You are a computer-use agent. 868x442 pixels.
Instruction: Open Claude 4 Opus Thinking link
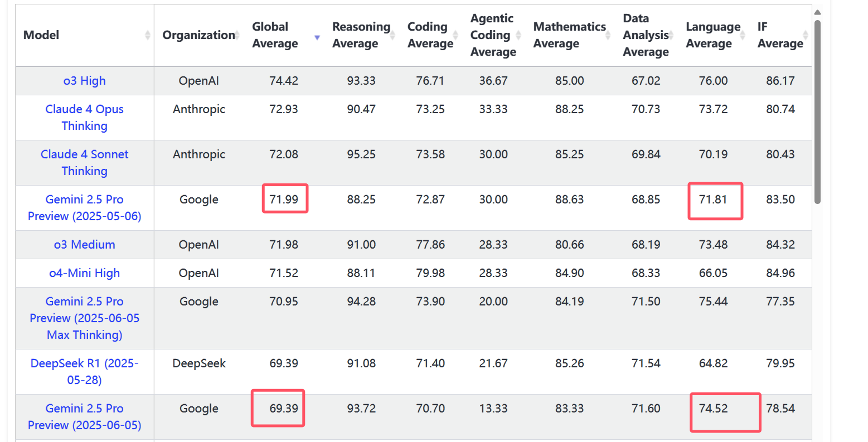coord(85,118)
